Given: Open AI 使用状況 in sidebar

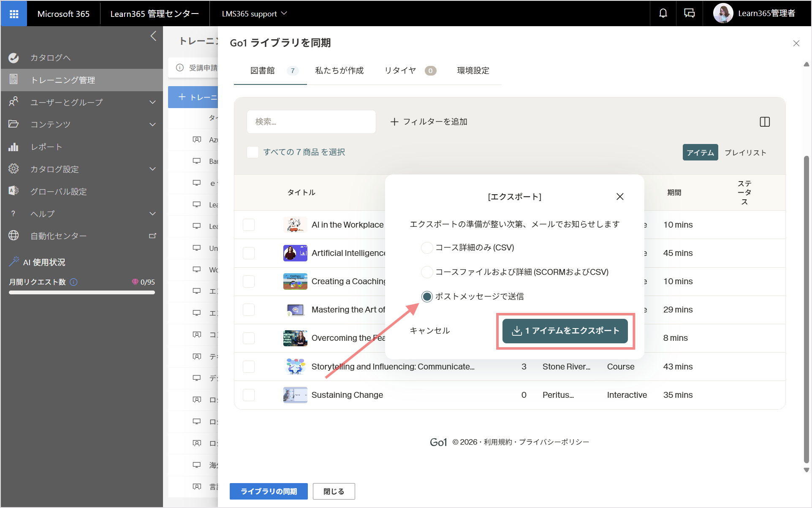Looking at the screenshot, I should [x=44, y=262].
